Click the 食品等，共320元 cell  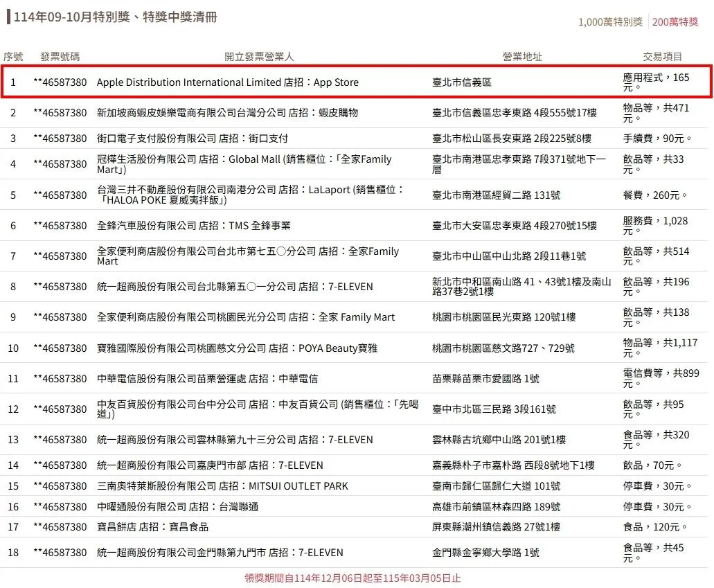pyautogui.click(x=656, y=440)
